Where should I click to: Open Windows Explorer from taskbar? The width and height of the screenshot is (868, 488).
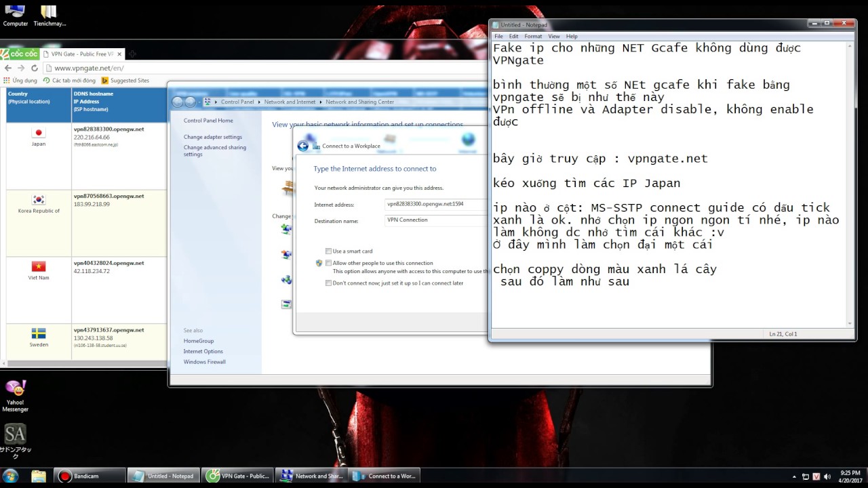click(39, 476)
